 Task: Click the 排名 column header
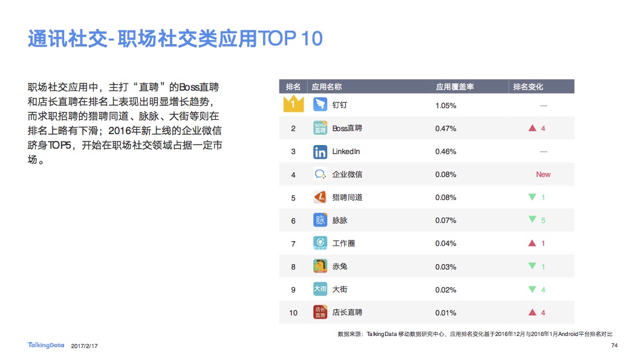click(x=293, y=86)
